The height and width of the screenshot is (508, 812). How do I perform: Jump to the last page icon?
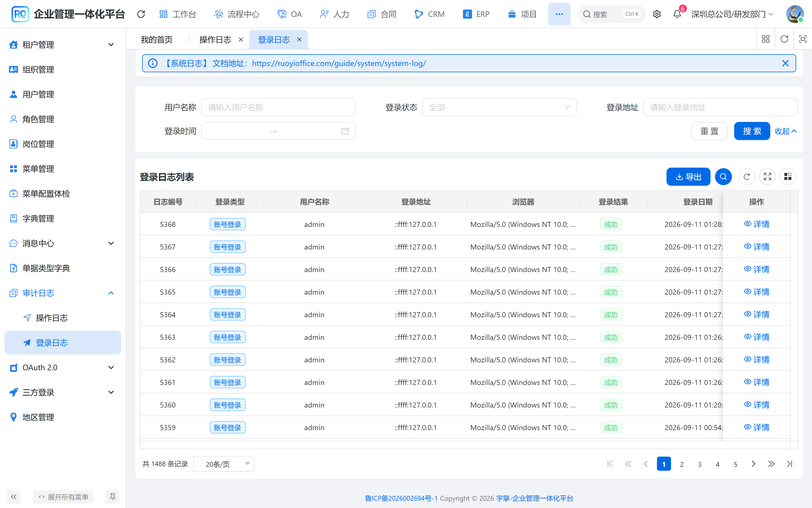coord(789,464)
